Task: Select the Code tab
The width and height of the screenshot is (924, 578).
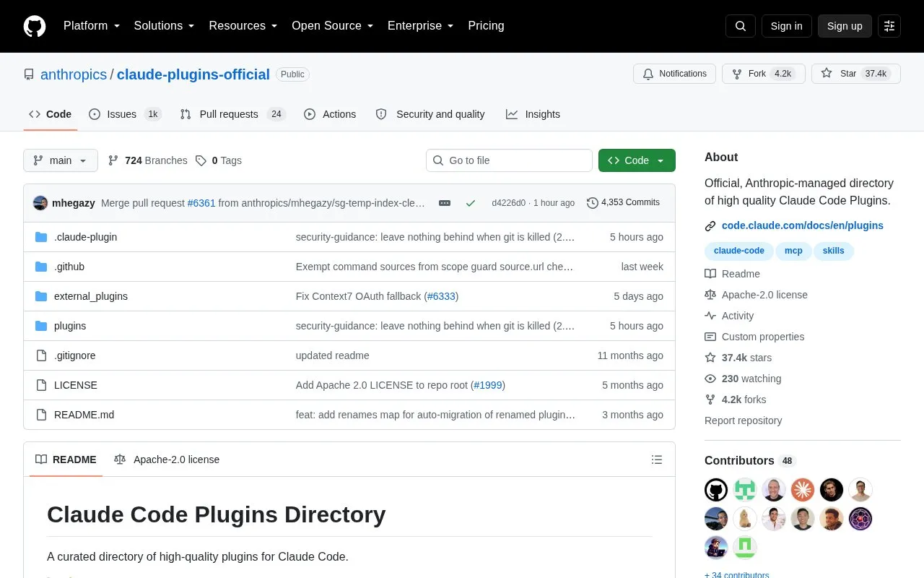Action: pos(51,114)
